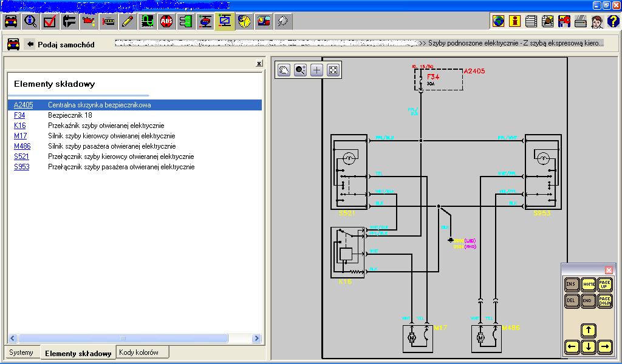Close the Elementy składowy side panel
Image resolution: width=622 pixels, height=364 pixels.
pos(259,63)
